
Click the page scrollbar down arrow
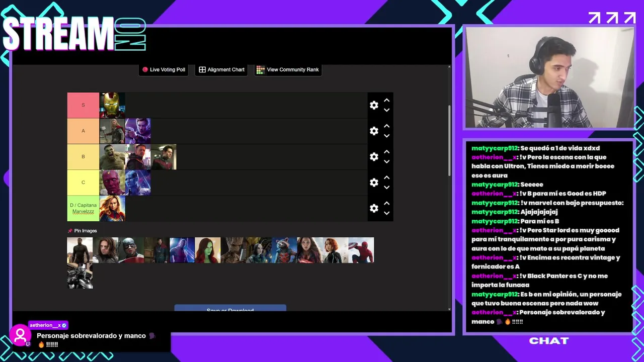(x=450, y=309)
